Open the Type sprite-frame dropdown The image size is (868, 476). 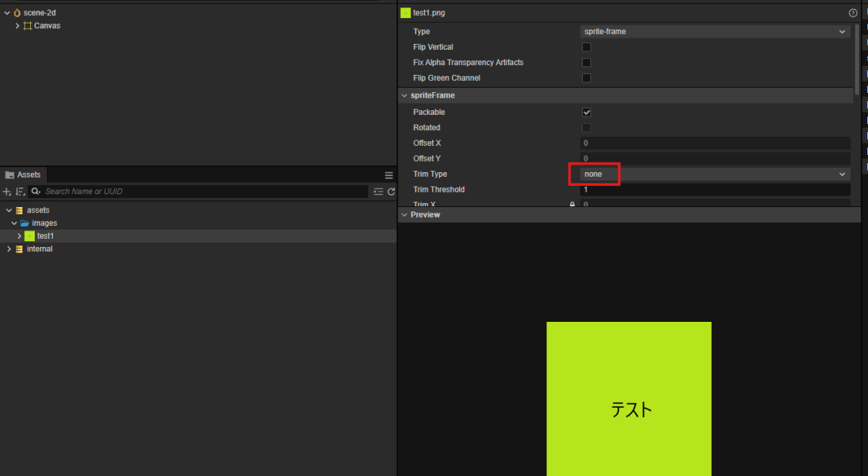click(715, 32)
